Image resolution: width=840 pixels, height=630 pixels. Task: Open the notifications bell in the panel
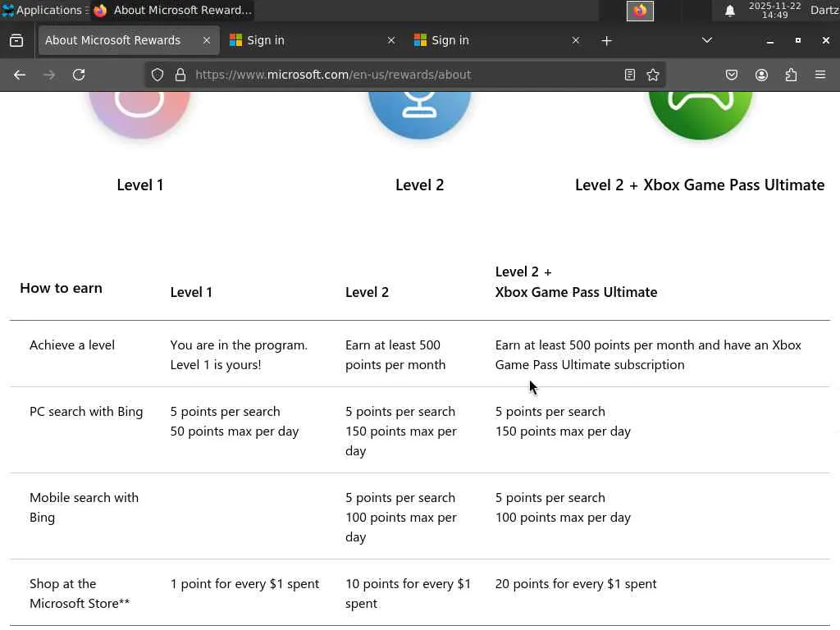(729, 11)
